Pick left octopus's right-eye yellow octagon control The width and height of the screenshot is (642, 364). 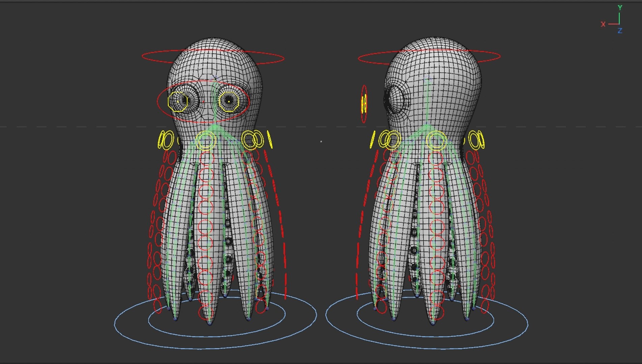tap(229, 101)
